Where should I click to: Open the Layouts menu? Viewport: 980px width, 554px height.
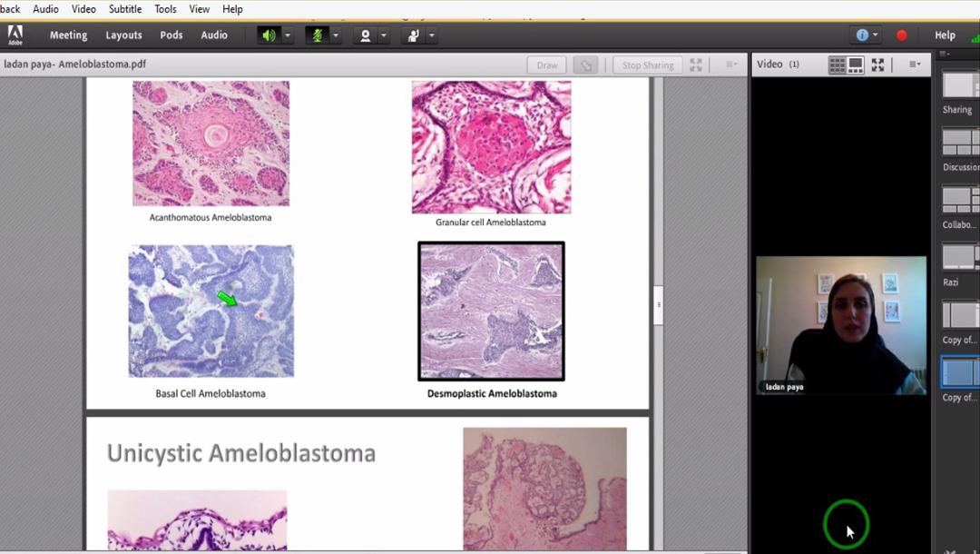click(x=123, y=35)
